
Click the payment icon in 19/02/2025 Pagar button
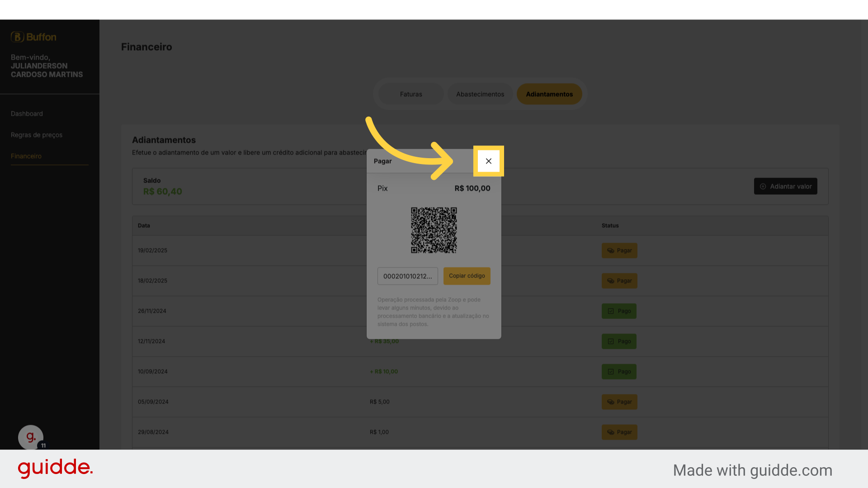click(x=610, y=250)
